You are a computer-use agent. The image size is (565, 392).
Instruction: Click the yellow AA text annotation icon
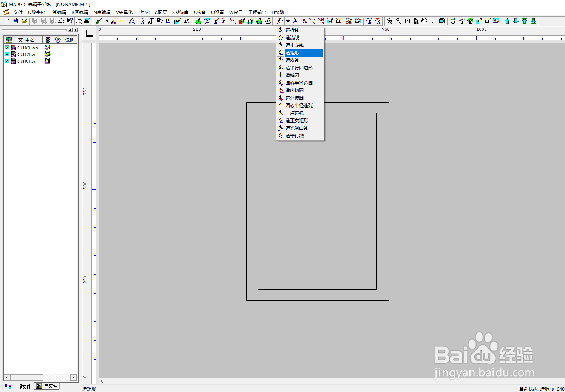click(123, 21)
